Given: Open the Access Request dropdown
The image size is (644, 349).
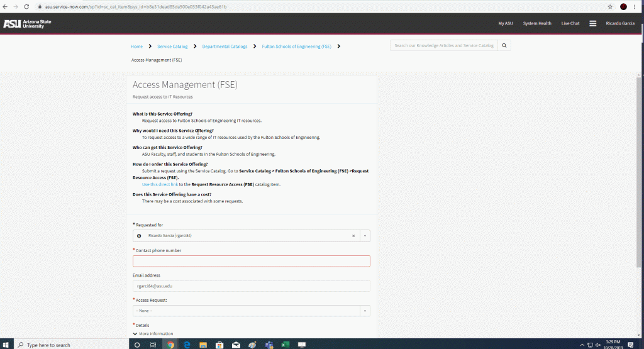Looking at the screenshot, I should click(251, 311).
